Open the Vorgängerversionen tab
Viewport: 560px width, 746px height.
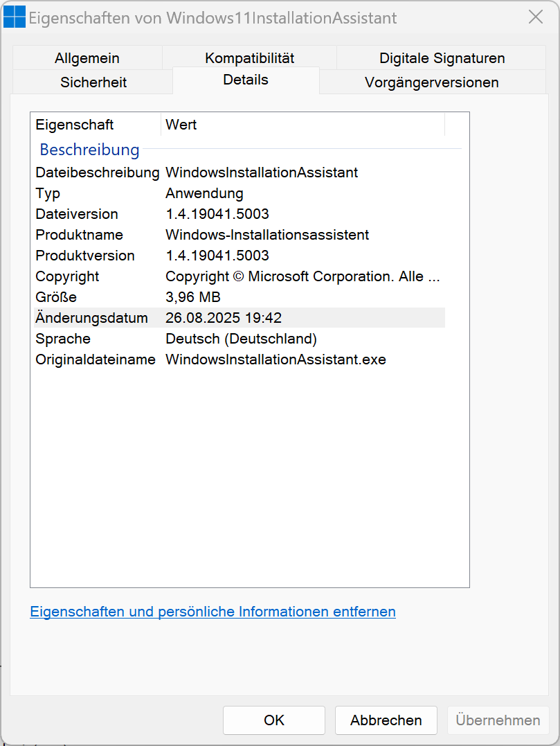pyautogui.click(x=431, y=82)
